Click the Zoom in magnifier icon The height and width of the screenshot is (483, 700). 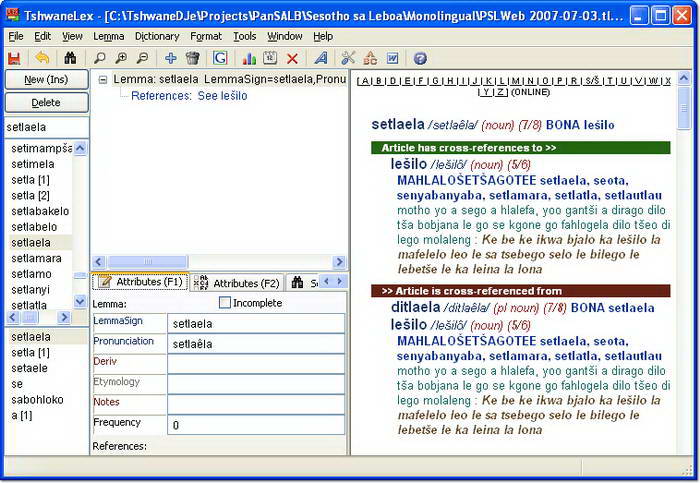point(121,58)
